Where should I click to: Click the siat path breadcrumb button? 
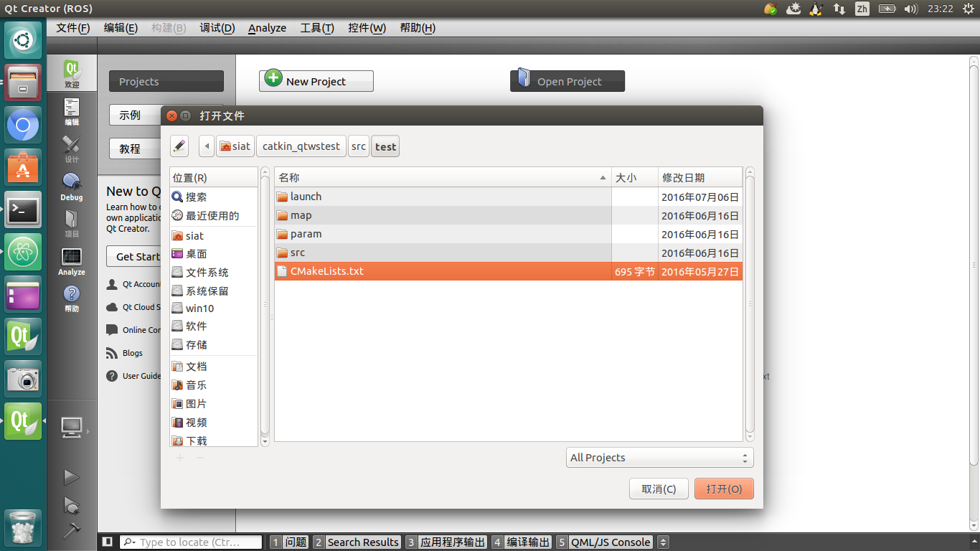click(235, 146)
